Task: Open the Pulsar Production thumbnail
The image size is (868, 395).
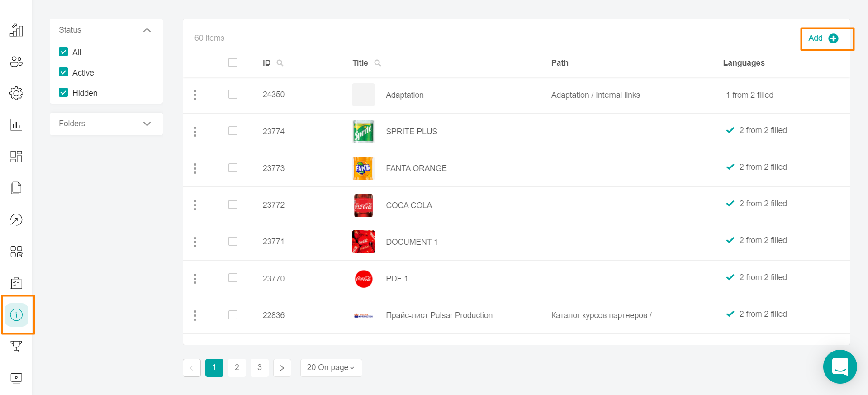Action: point(363,315)
